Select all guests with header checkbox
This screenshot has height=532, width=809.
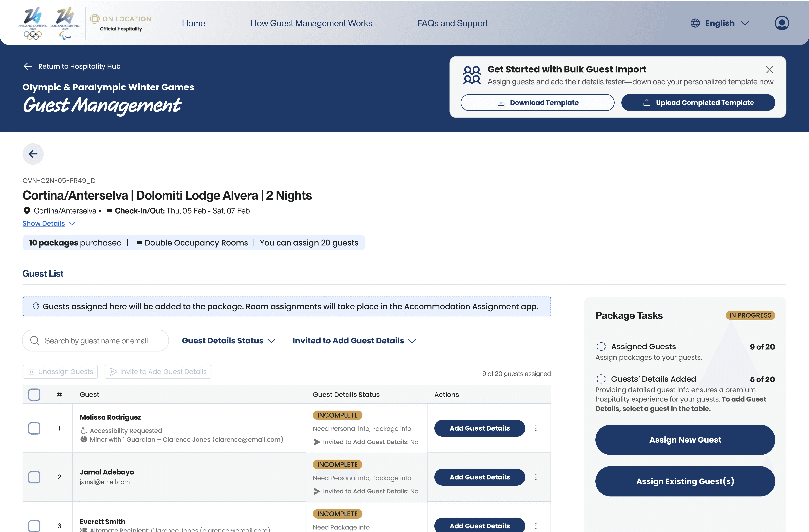pyautogui.click(x=34, y=395)
